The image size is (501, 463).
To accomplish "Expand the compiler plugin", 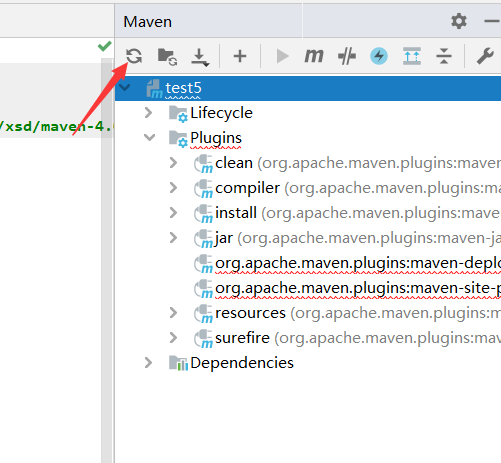I will [173, 188].
